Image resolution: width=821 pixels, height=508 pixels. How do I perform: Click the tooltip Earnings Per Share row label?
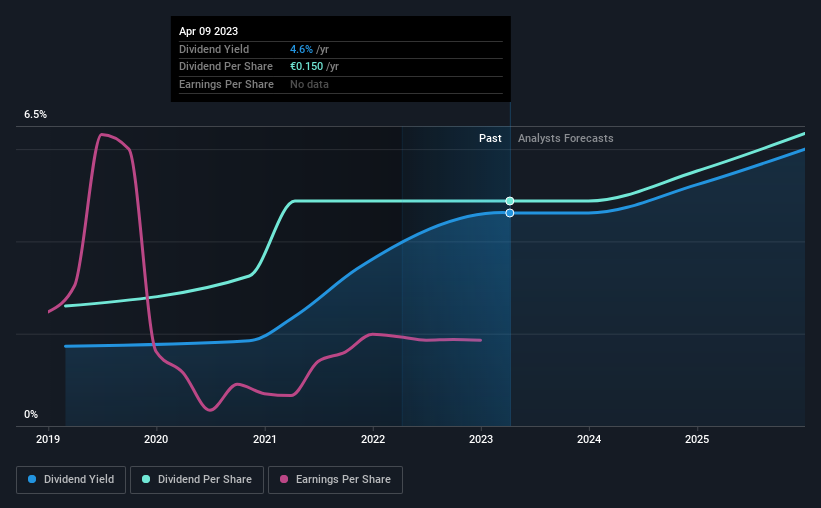(226, 84)
